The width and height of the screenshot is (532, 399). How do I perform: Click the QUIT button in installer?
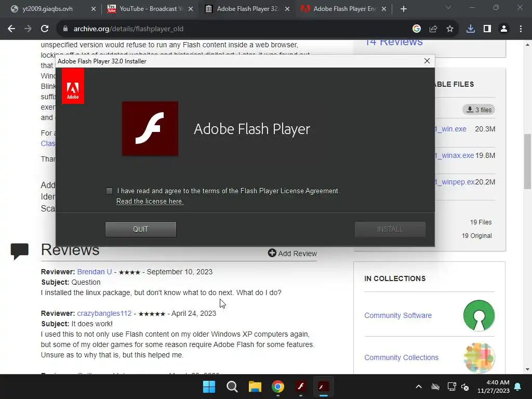(x=140, y=229)
